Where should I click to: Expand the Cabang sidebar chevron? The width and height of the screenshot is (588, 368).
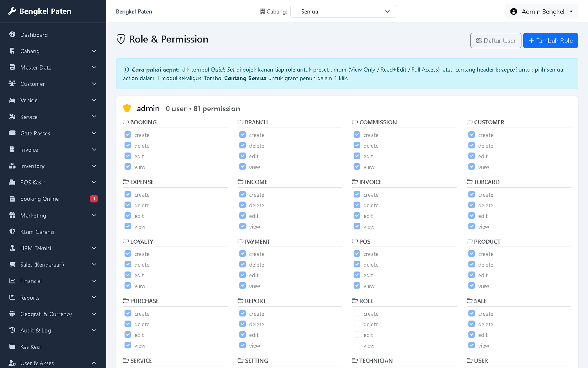click(x=94, y=51)
